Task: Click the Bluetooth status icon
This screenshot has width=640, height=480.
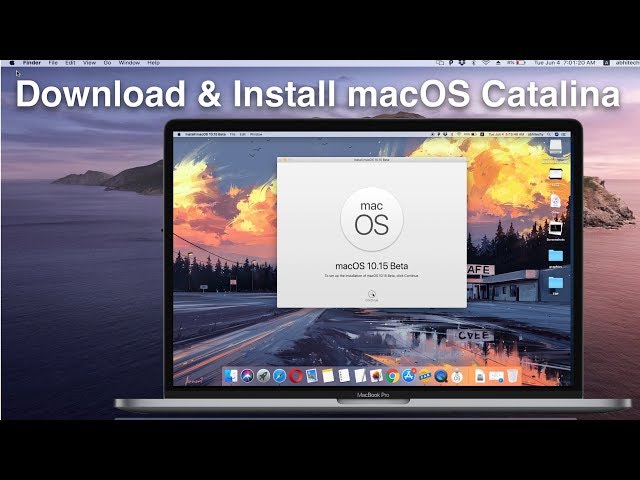Action: point(474,63)
